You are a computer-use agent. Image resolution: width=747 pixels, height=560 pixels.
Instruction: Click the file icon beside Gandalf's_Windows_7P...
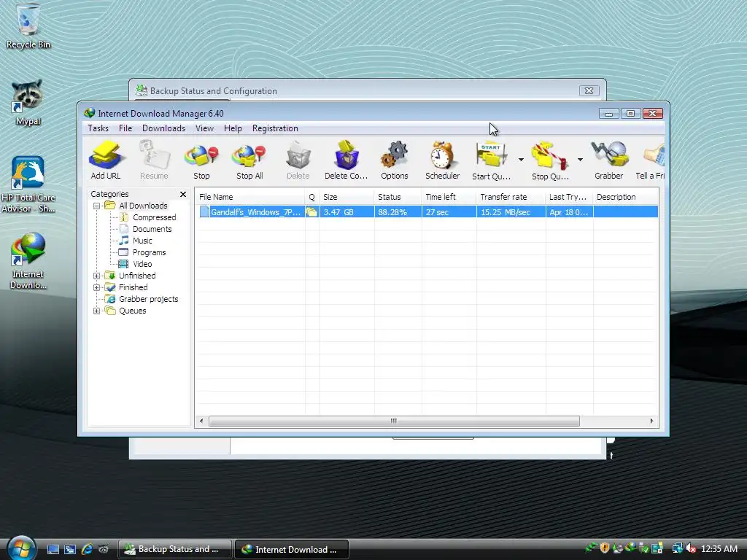(x=204, y=212)
